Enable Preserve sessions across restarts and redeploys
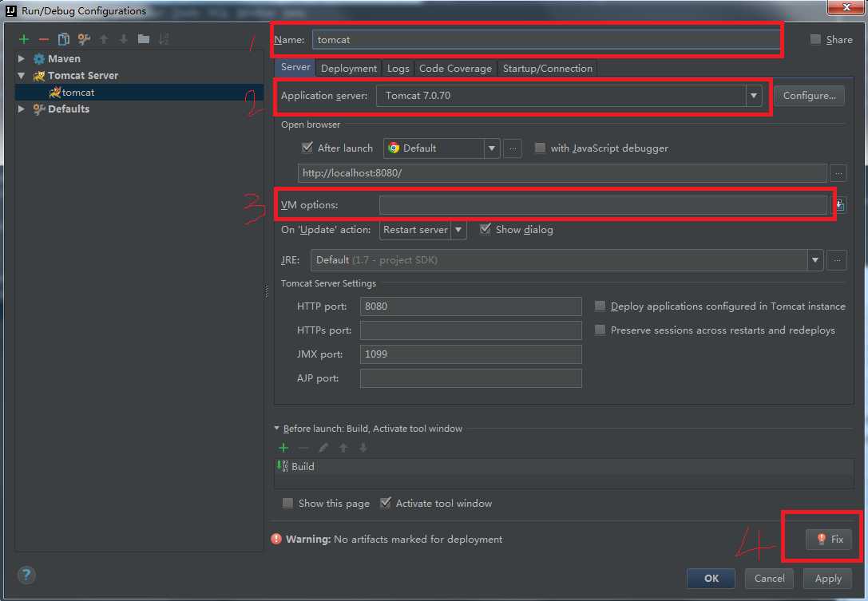Image resolution: width=868 pixels, height=601 pixels. click(600, 330)
